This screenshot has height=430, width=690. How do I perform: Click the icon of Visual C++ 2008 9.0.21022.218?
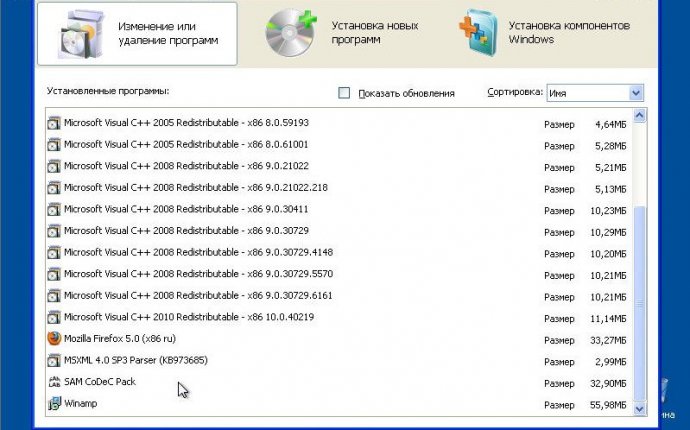pyautogui.click(x=54, y=187)
